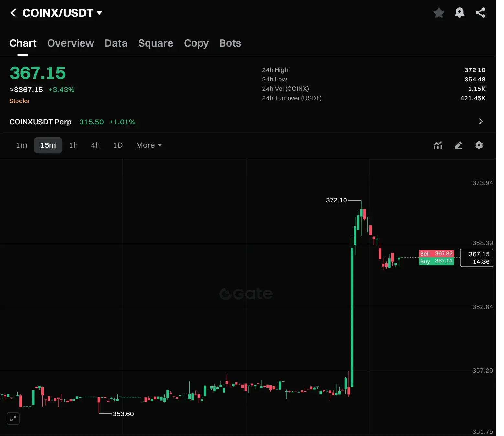Open the Square tab
Image resolution: width=504 pixels, height=436 pixels.
tap(156, 43)
